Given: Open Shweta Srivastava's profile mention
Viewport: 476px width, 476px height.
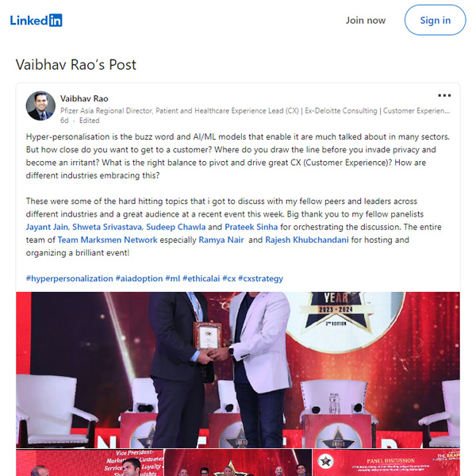Looking at the screenshot, I should pos(107,227).
